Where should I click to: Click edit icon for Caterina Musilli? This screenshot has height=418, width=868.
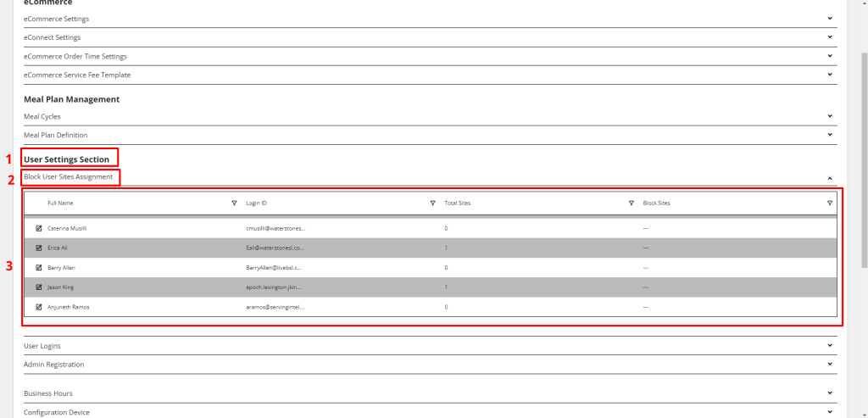(39, 228)
